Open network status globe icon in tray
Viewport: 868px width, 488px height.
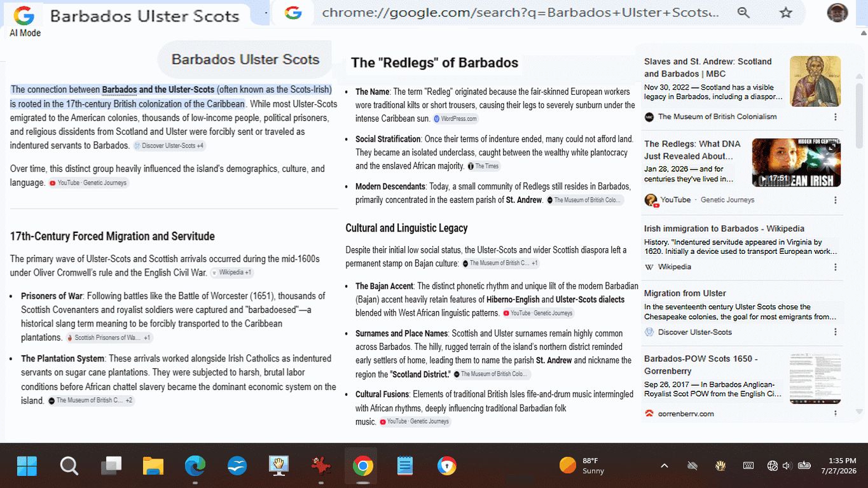coord(773,466)
